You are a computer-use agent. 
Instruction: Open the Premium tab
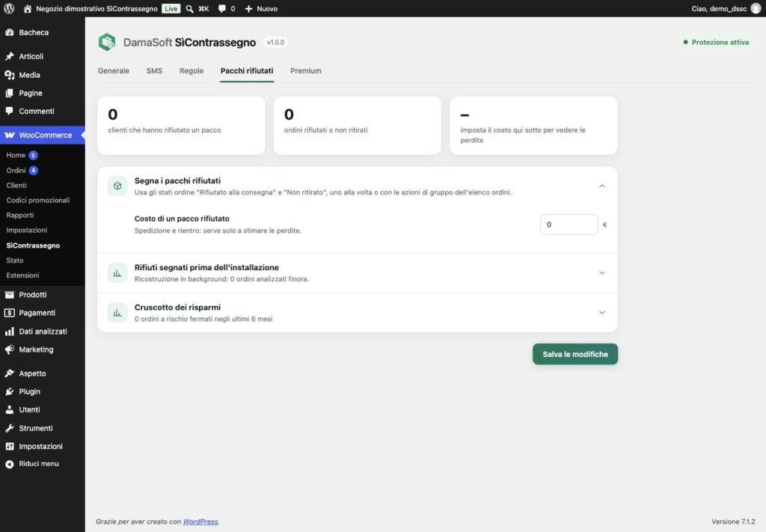click(x=306, y=71)
